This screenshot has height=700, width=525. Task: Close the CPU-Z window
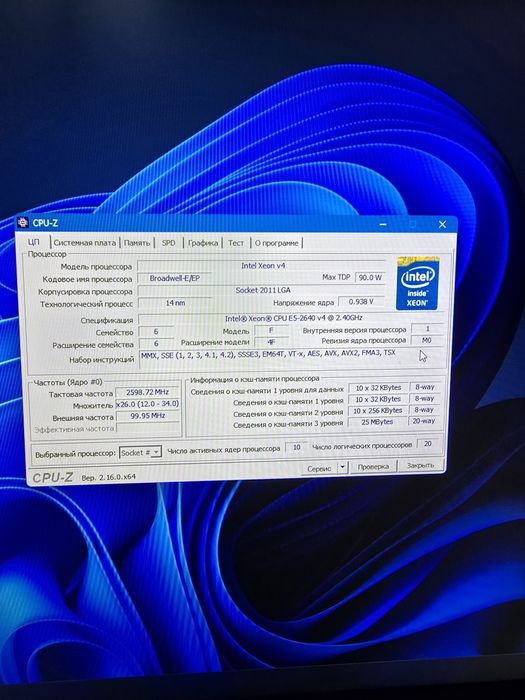click(x=442, y=224)
